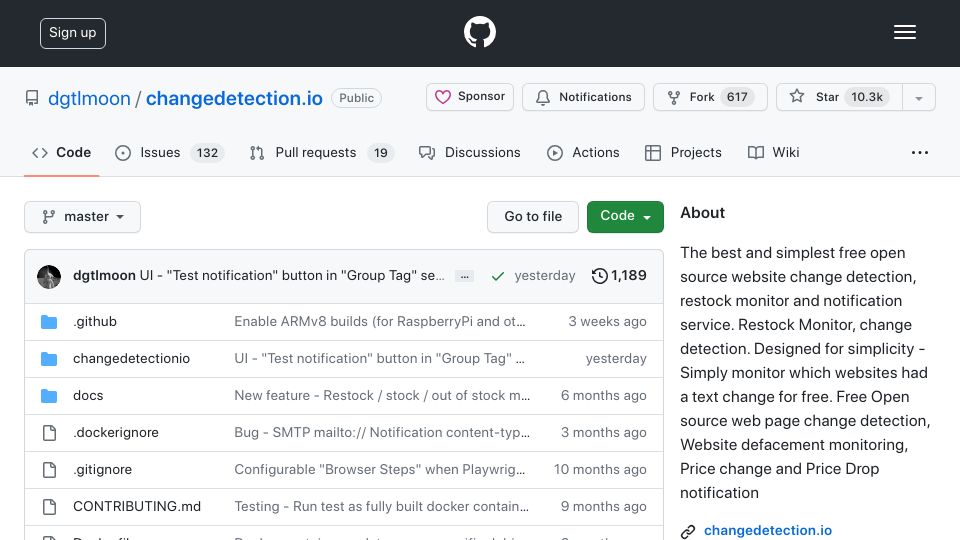
Task: Open the .github folder name
Action: (95, 321)
